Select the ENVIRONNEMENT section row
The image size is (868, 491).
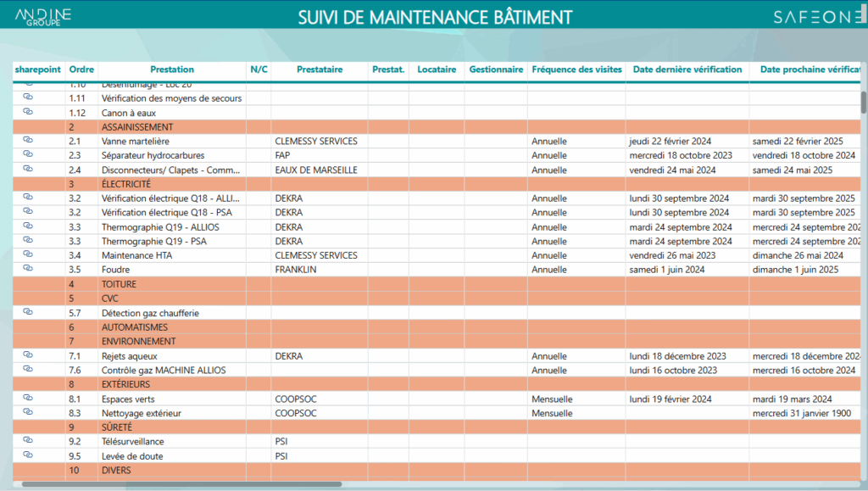pos(437,342)
